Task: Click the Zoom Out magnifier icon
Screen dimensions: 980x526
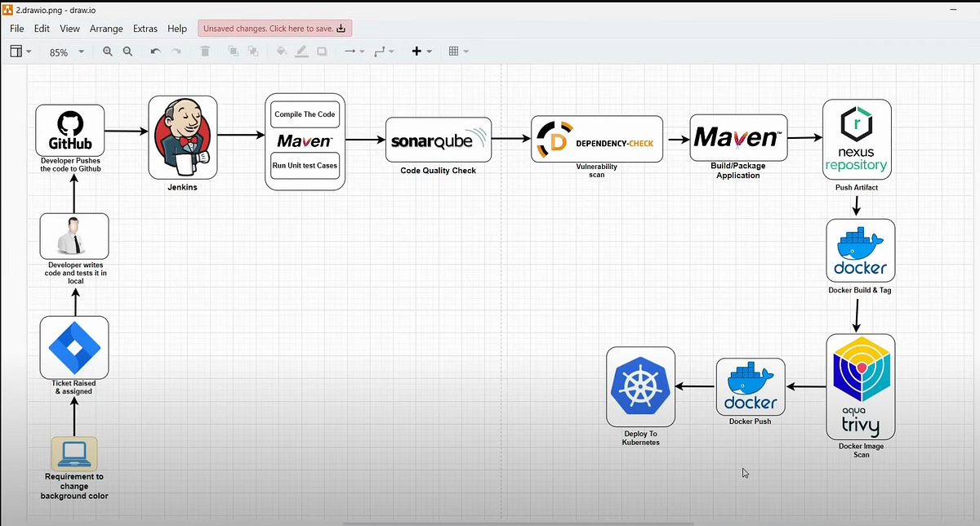Action: 126,51
